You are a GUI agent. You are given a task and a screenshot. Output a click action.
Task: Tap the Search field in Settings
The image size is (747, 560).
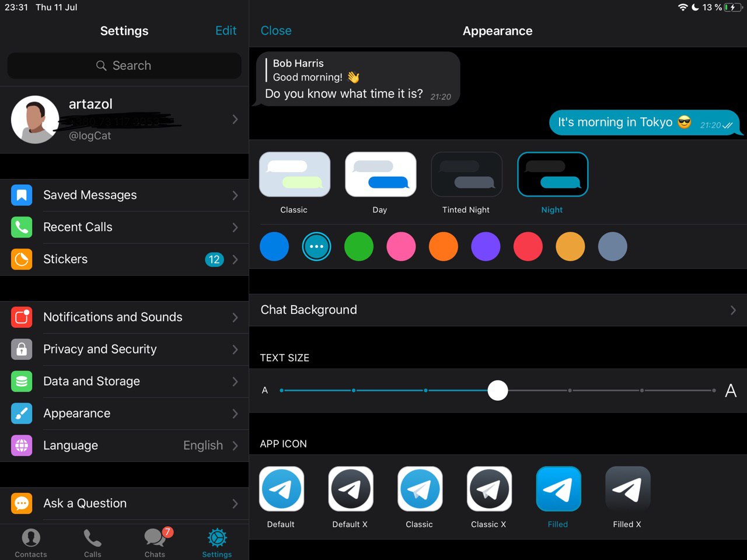pos(124,65)
